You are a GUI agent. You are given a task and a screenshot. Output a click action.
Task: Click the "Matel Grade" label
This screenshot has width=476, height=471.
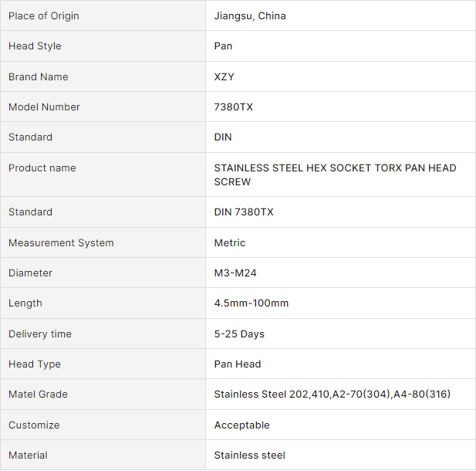(x=38, y=395)
